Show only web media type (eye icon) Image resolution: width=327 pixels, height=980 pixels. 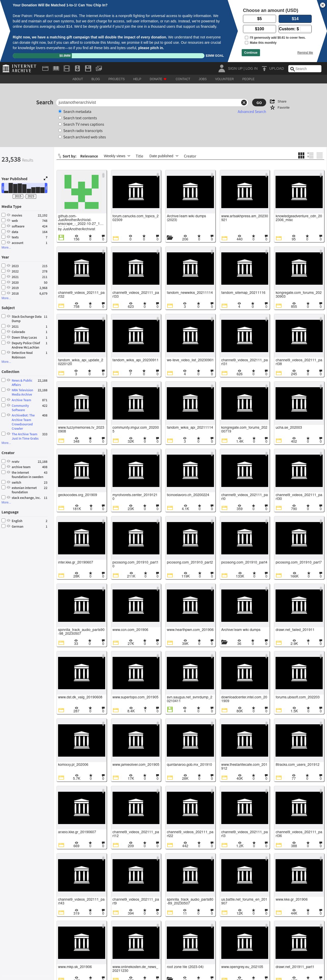point(8,220)
